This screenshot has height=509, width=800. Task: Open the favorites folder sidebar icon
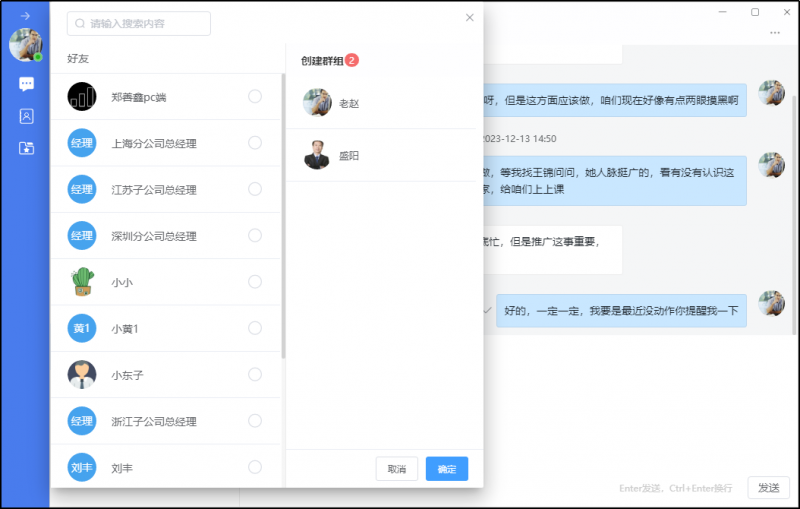(26, 148)
